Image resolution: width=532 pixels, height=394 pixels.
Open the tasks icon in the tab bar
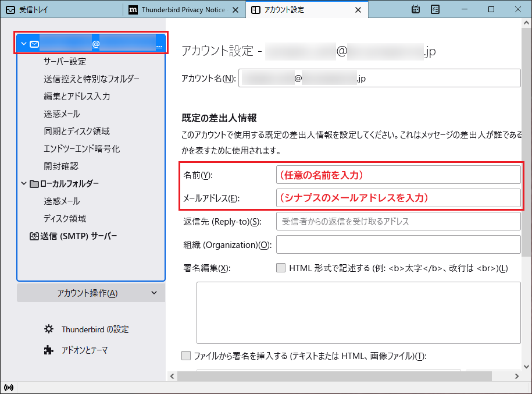435,9
